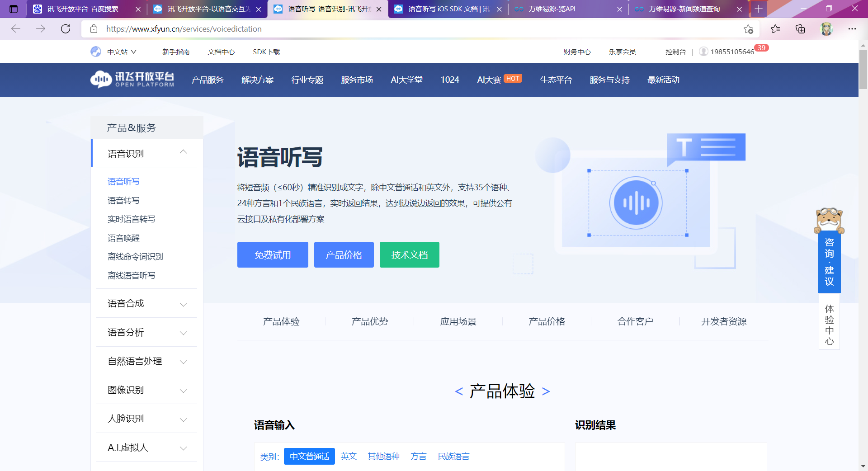This screenshot has width=868, height=471.
Task: Select the 其他语种 category
Action: tap(383, 457)
